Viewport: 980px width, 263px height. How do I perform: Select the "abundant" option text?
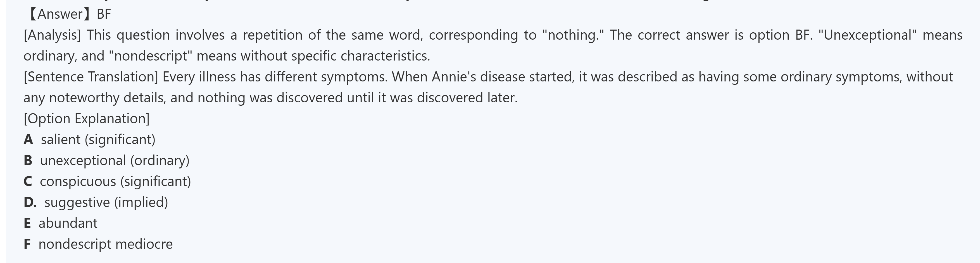tap(68, 223)
